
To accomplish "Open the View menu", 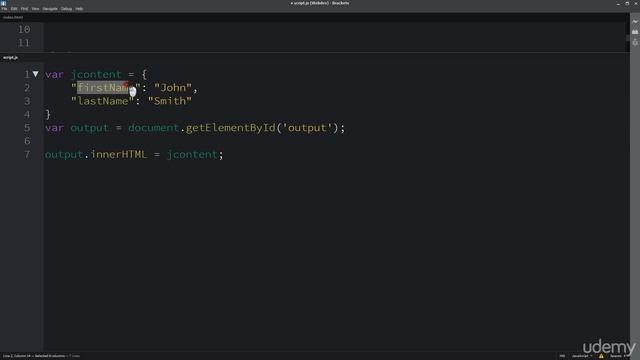I will click(x=36, y=9).
